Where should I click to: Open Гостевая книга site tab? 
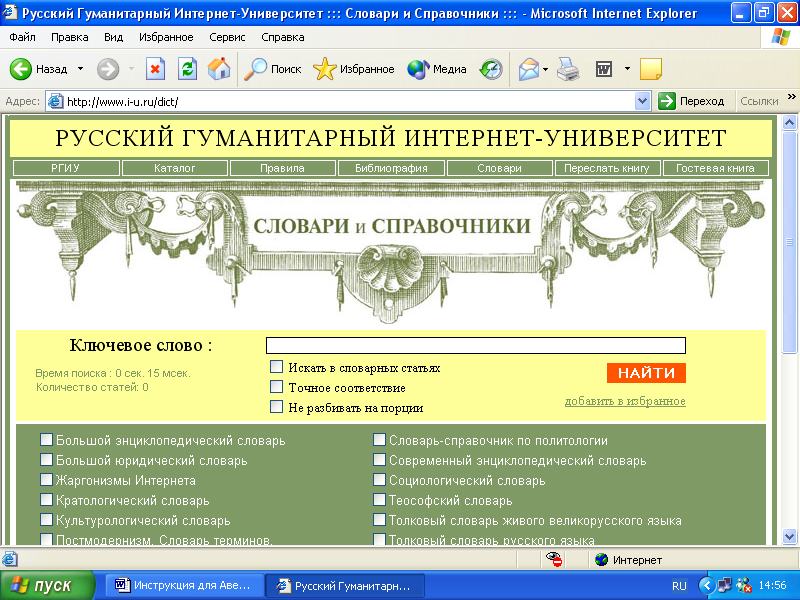click(x=715, y=168)
